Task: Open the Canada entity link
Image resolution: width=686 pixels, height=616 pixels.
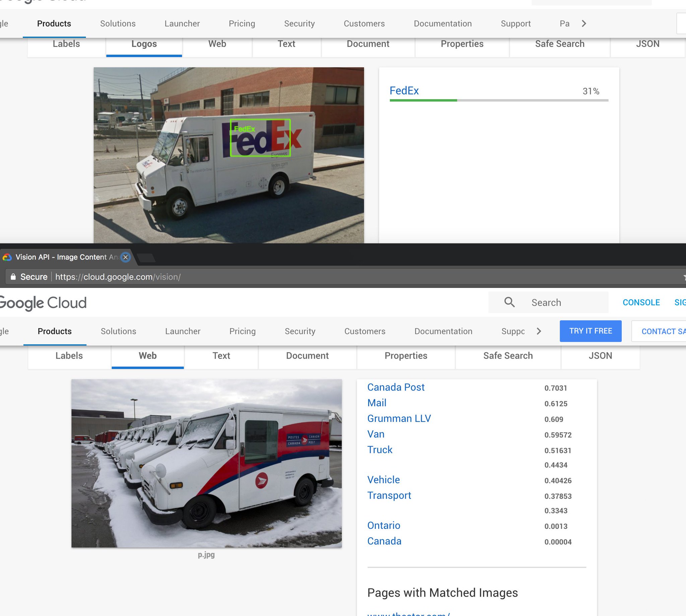Action: tap(384, 541)
